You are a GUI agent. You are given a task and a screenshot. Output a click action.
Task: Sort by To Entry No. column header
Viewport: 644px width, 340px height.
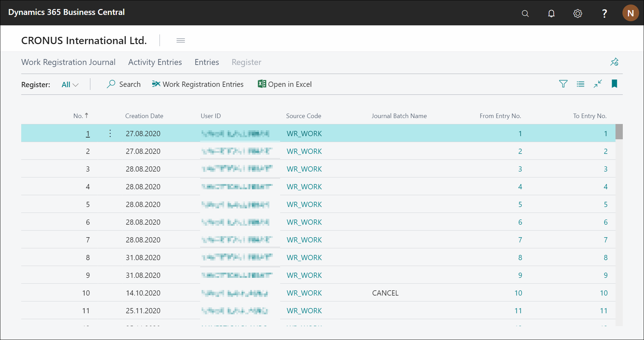pyautogui.click(x=590, y=116)
